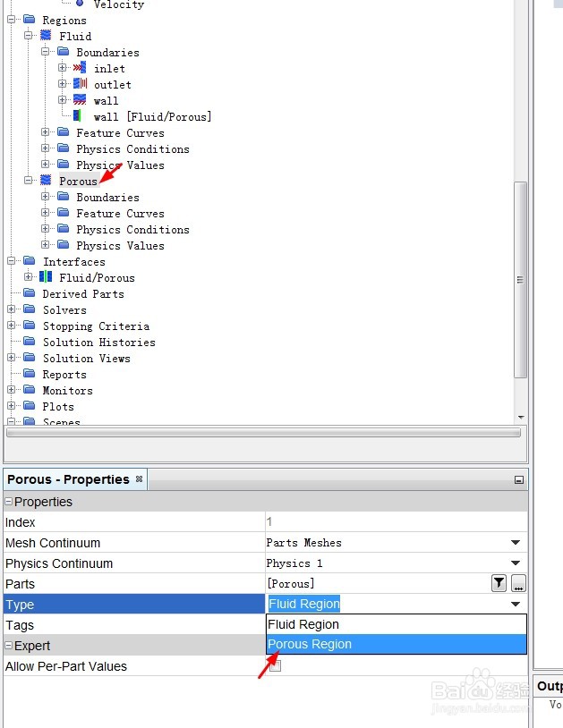This screenshot has width=563, height=728.
Task: Open the Mesh Continuum dropdown
Action: click(516, 542)
